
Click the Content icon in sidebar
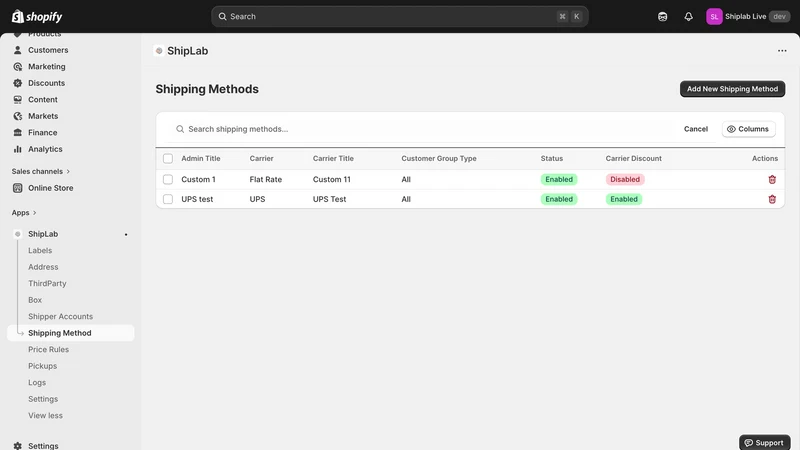[18, 99]
